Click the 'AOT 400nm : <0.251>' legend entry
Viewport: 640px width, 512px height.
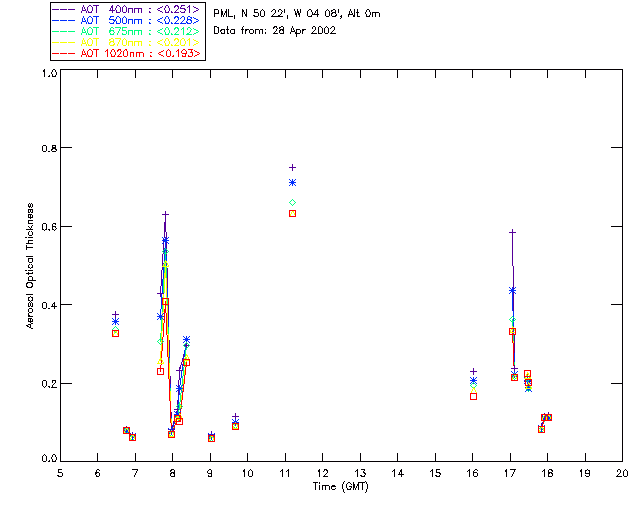point(126,9)
